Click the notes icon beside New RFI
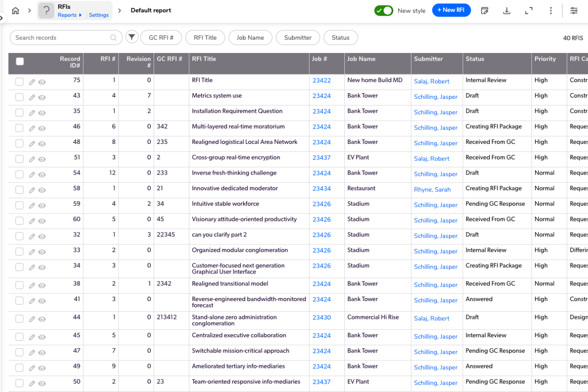588x392 pixels. [485, 11]
